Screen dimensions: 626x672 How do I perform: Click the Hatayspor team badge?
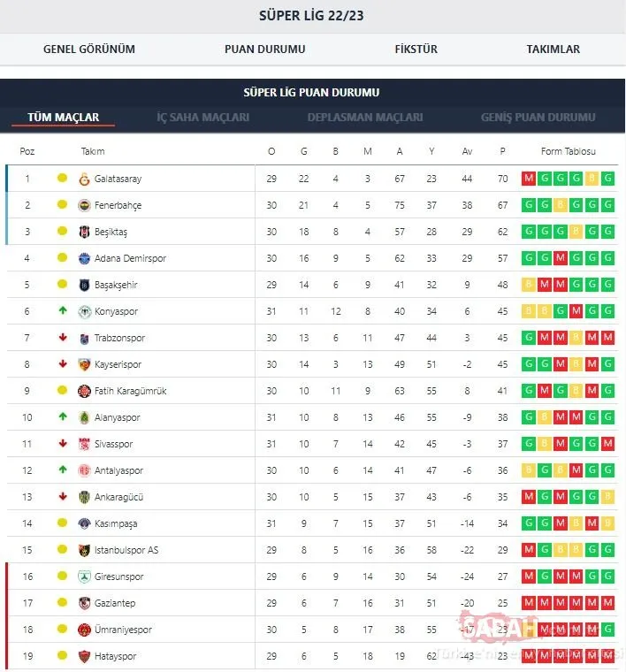point(84,656)
